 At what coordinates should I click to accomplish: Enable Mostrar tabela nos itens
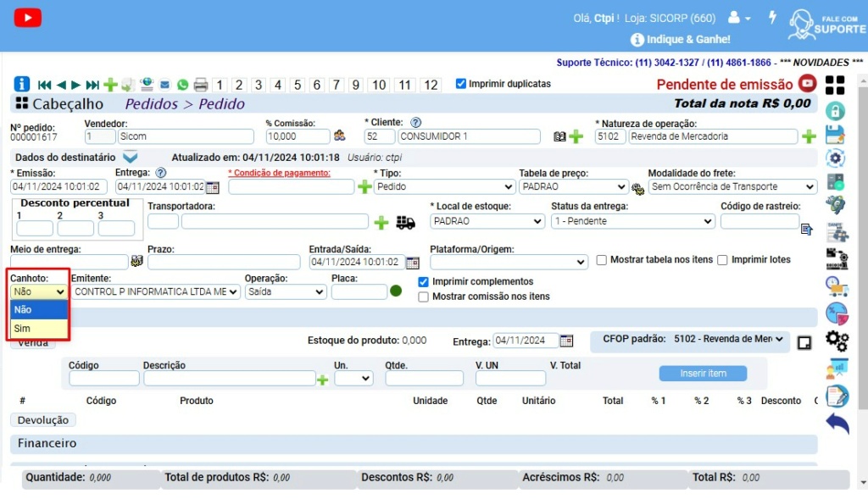[x=601, y=260]
